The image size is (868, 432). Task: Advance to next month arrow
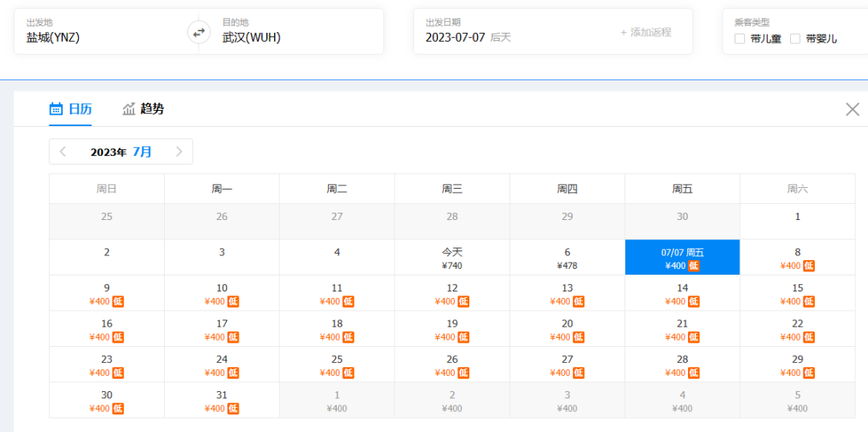[178, 152]
